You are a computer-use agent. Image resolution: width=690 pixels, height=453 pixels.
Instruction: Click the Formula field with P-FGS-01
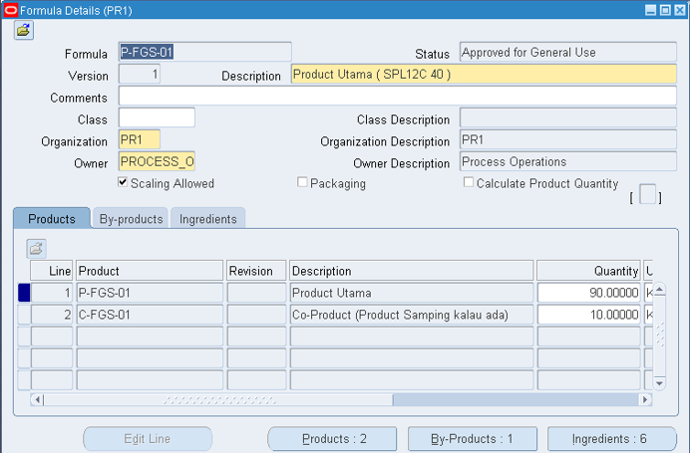(205, 52)
